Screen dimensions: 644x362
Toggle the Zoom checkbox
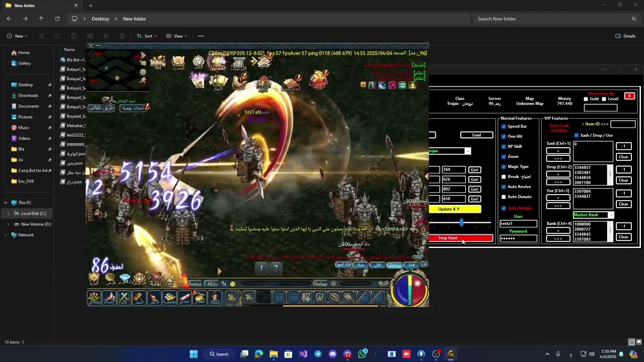[504, 156]
